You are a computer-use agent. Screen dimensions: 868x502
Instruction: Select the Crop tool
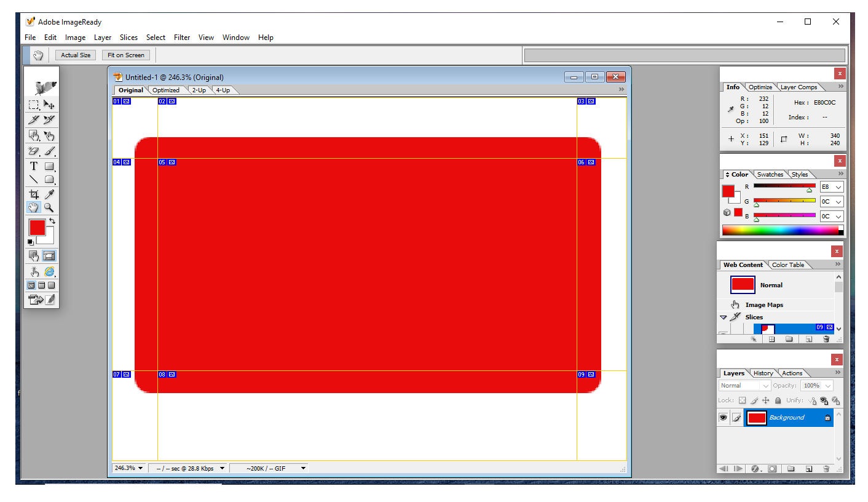coord(34,194)
